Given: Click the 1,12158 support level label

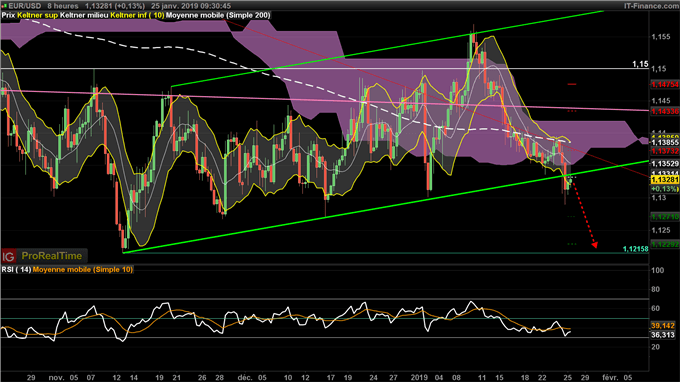Looking at the screenshot, I should pos(635,249).
